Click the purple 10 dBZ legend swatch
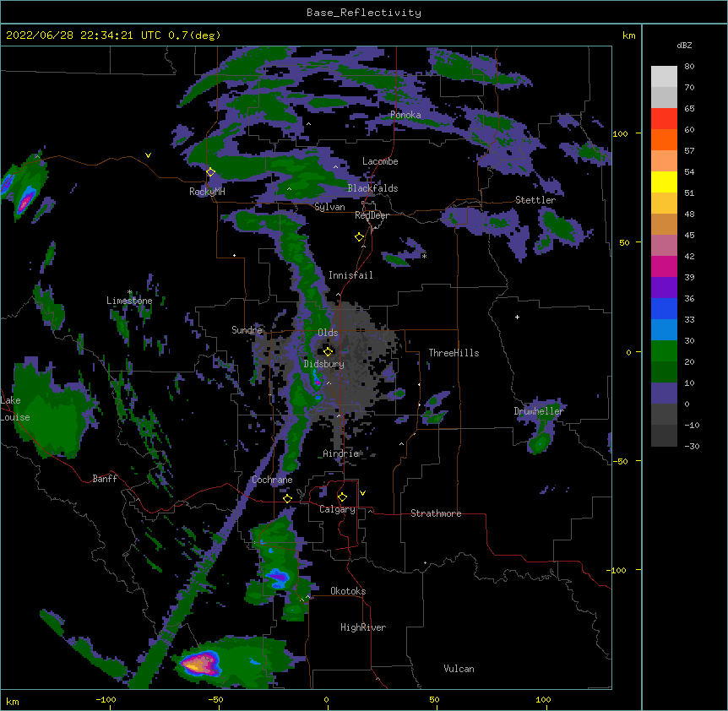 coord(664,393)
